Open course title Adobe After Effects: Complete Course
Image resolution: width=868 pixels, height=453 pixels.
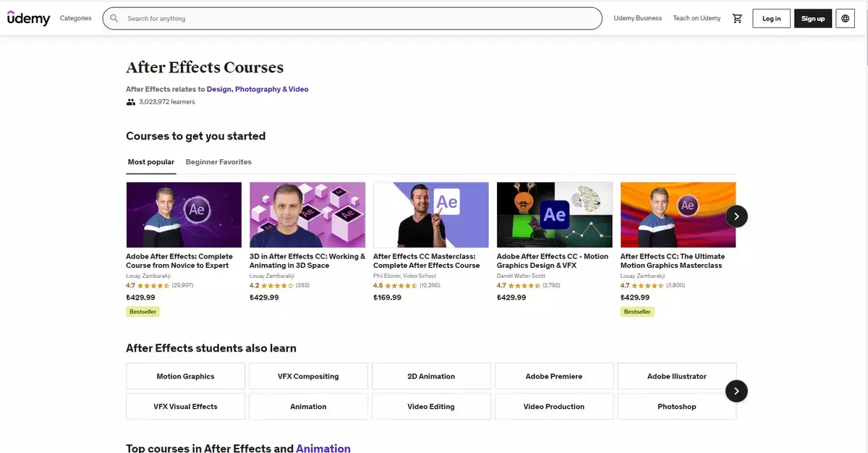pyautogui.click(x=179, y=261)
